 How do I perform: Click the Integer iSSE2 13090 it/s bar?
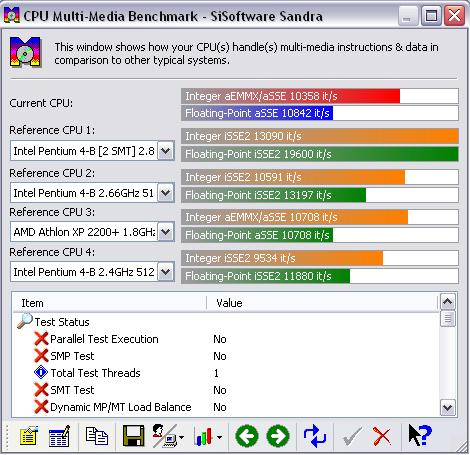click(x=320, y=136)
